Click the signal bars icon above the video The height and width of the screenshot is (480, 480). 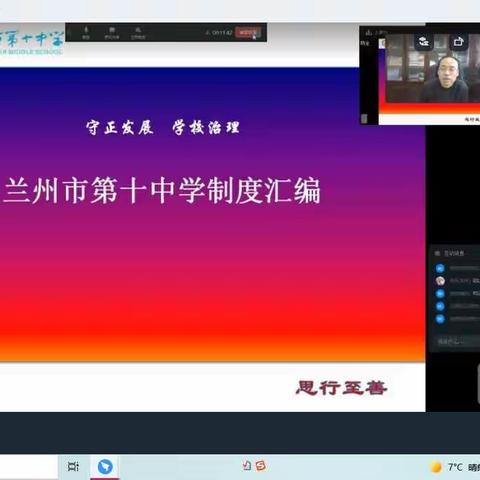tap(369, 32)
